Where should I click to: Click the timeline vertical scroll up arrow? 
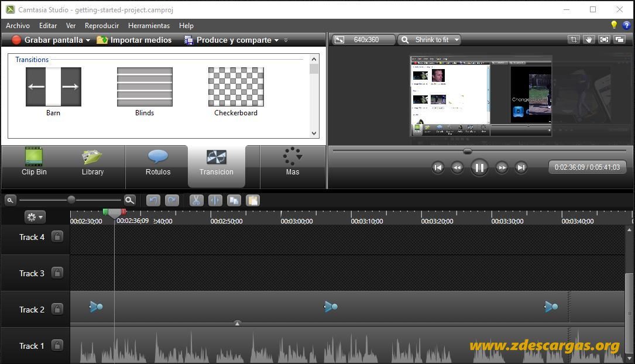pyautogui.click(x=629, y=229)
